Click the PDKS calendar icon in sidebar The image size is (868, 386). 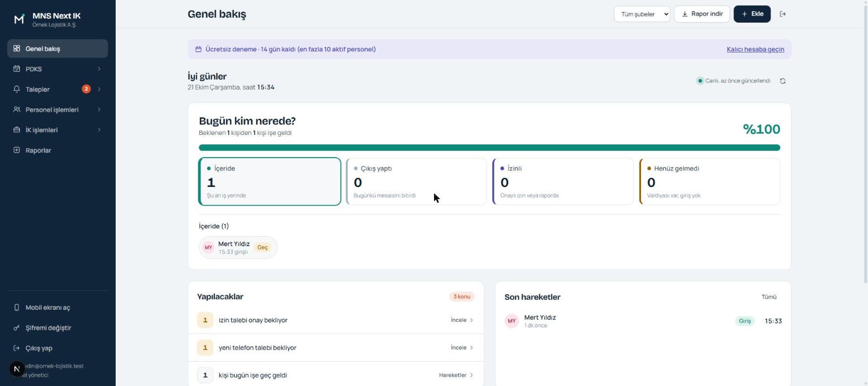point(17,69)
